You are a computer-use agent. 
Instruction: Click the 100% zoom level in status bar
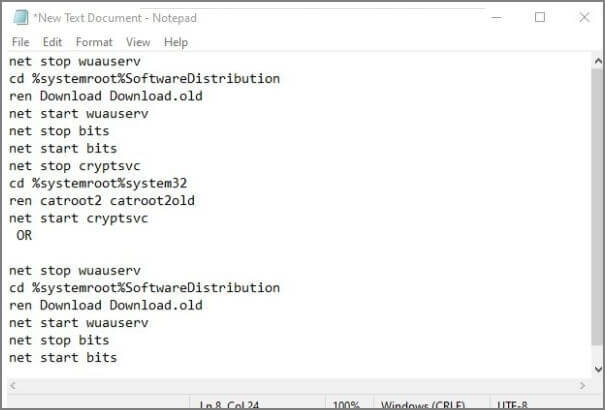pyautogui.click(x=345, y=404)
